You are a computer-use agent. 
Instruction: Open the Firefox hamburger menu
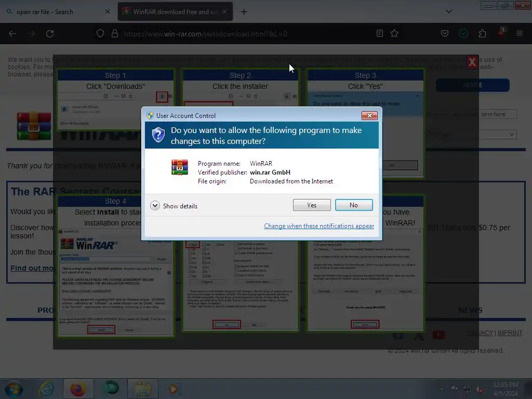coord(520,33)
